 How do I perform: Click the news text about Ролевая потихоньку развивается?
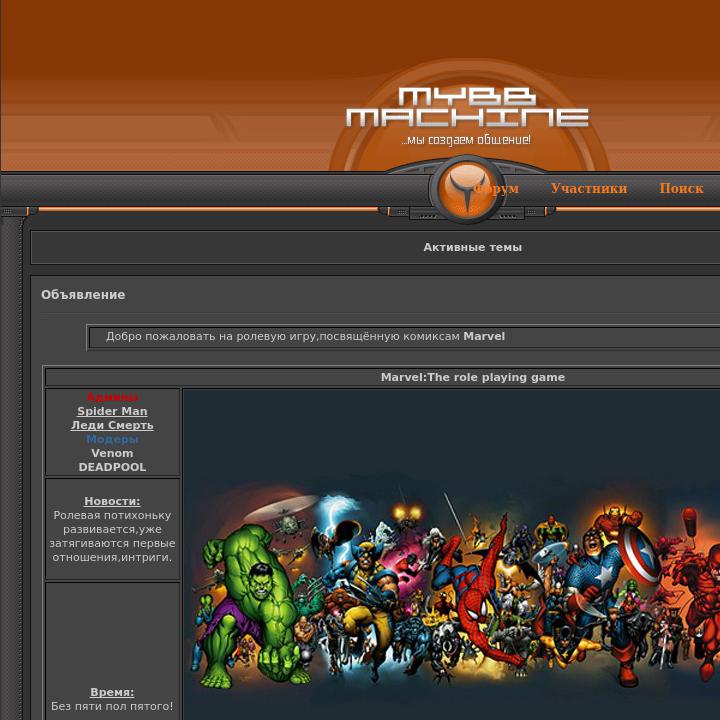112,536
